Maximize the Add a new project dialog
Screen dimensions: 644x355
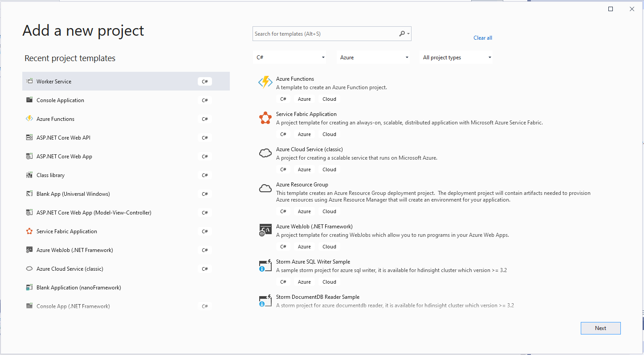611,9
